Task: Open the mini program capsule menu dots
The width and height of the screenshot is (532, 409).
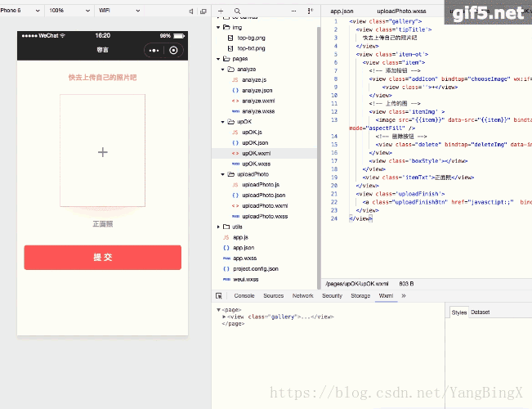Action: [154, 50]
